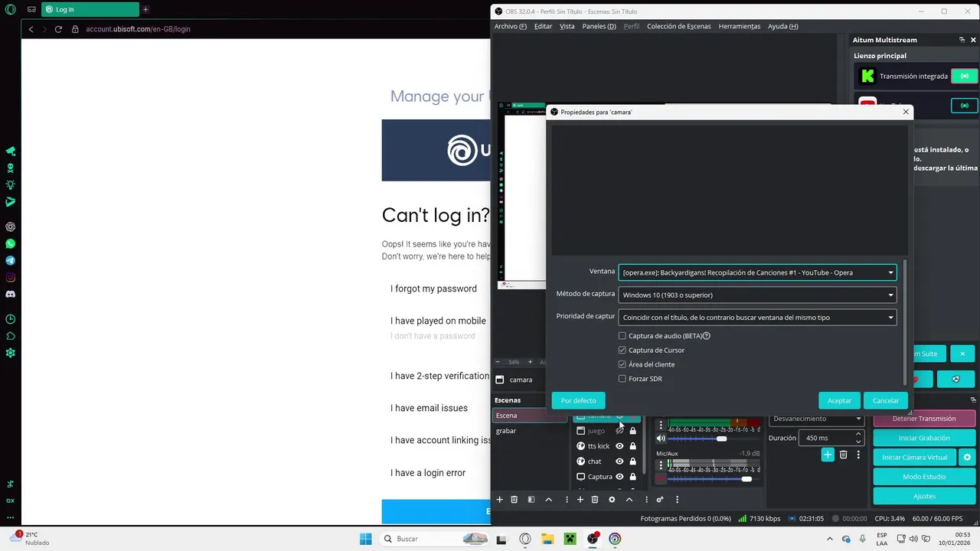Open advanced audio properties gears icon
This screenshot has width=980, height=551.
pos(660,500)
